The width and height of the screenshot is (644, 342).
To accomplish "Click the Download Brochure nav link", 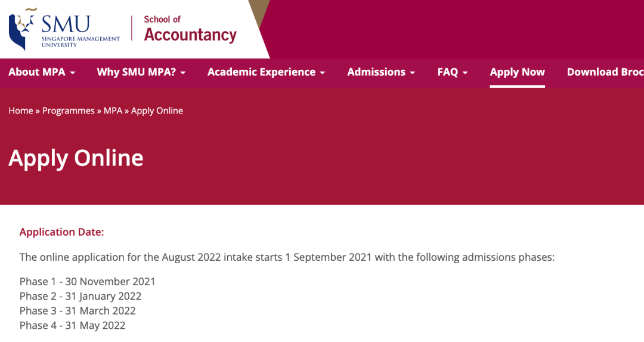I will pos(605,72).
